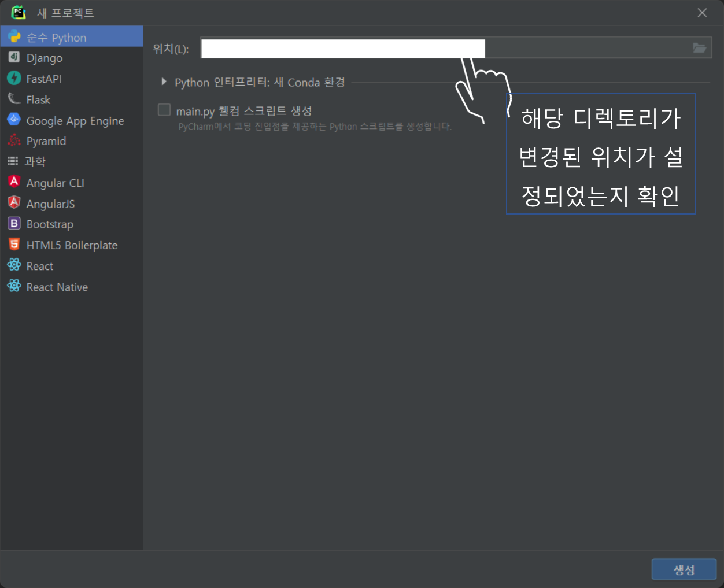Click the PyCharm welcome script description text
This screenshot has height=588, width=724.
(315, 126)
